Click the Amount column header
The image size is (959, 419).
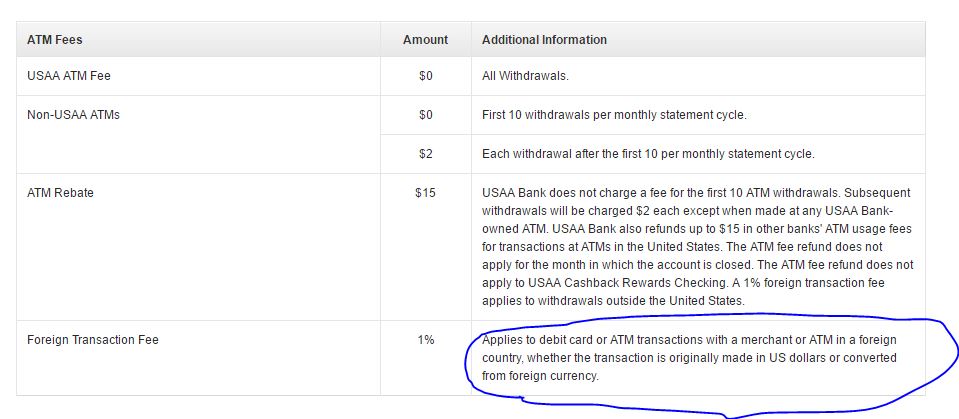click(425, 40)
